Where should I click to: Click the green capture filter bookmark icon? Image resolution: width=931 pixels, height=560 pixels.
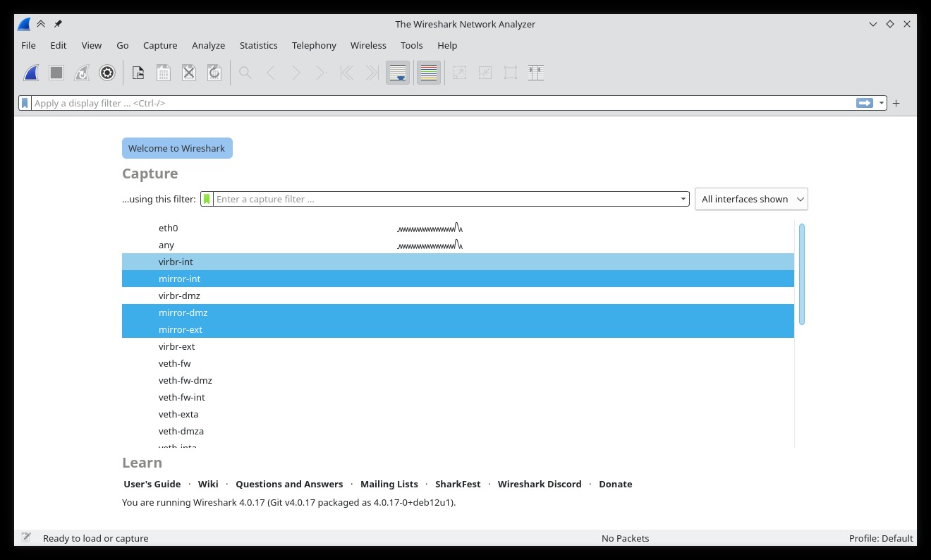tap(207, 199)
